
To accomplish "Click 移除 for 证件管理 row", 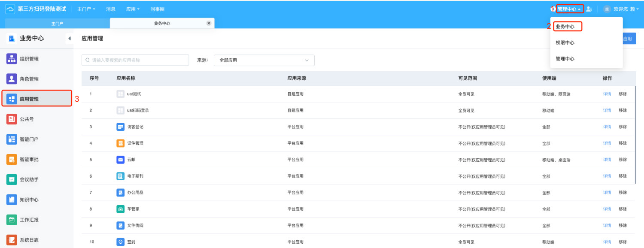I will (x=623, y=143).
